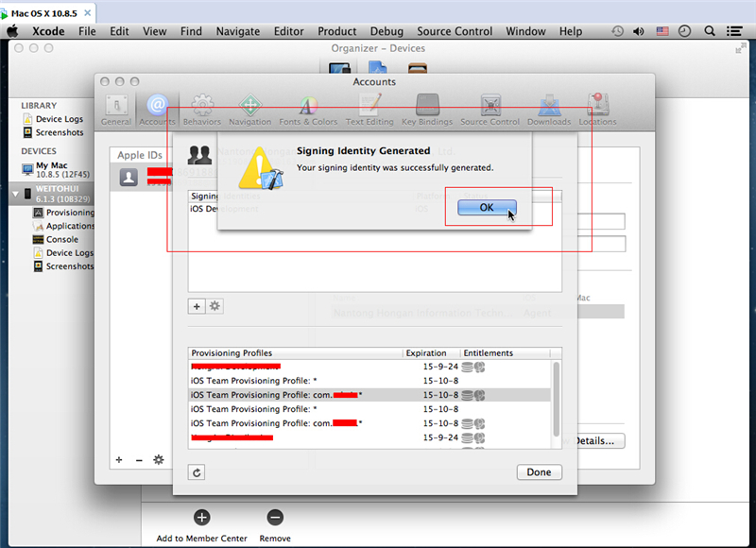The image size is (756, 548).
Task: Confirm the Signing Identity Generated alert with OK
Action: 487,208
